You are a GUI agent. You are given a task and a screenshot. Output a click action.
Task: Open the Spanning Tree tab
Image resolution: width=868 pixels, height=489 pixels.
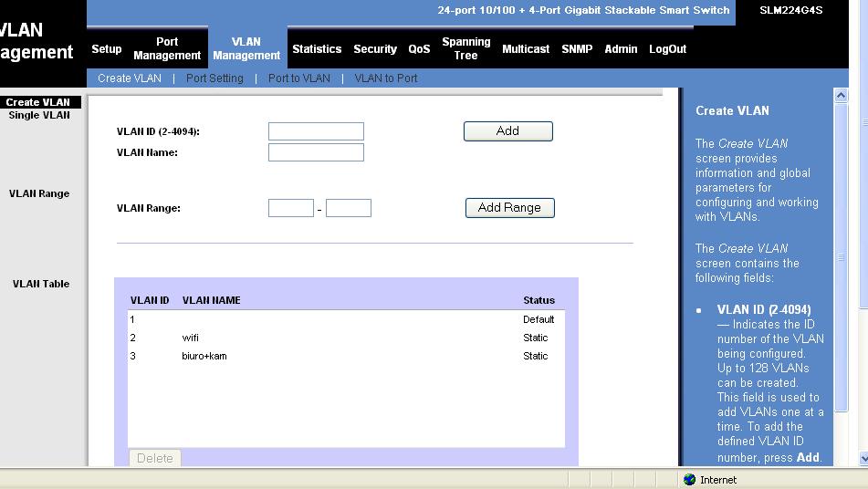466,48
